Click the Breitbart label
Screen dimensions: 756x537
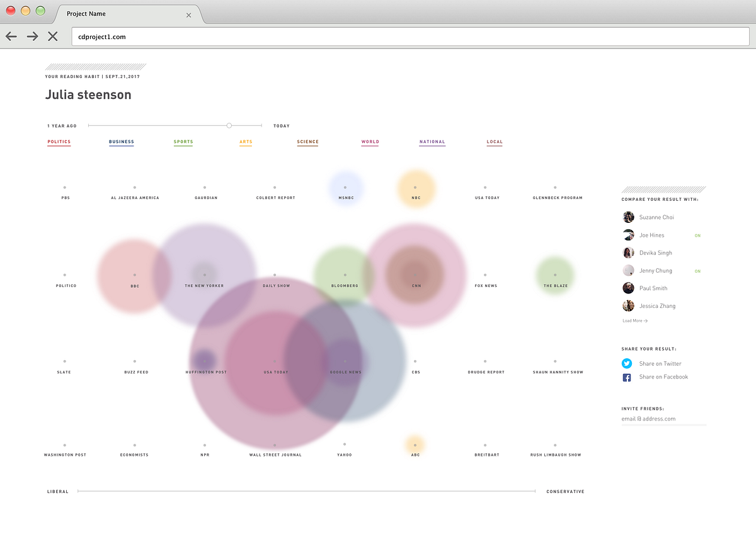[x=486, y=455]
